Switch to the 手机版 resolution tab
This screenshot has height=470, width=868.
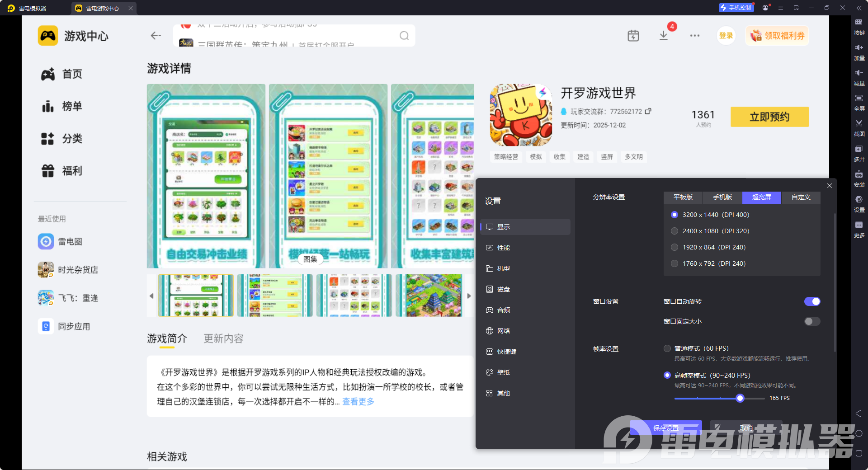coord(722,197)
